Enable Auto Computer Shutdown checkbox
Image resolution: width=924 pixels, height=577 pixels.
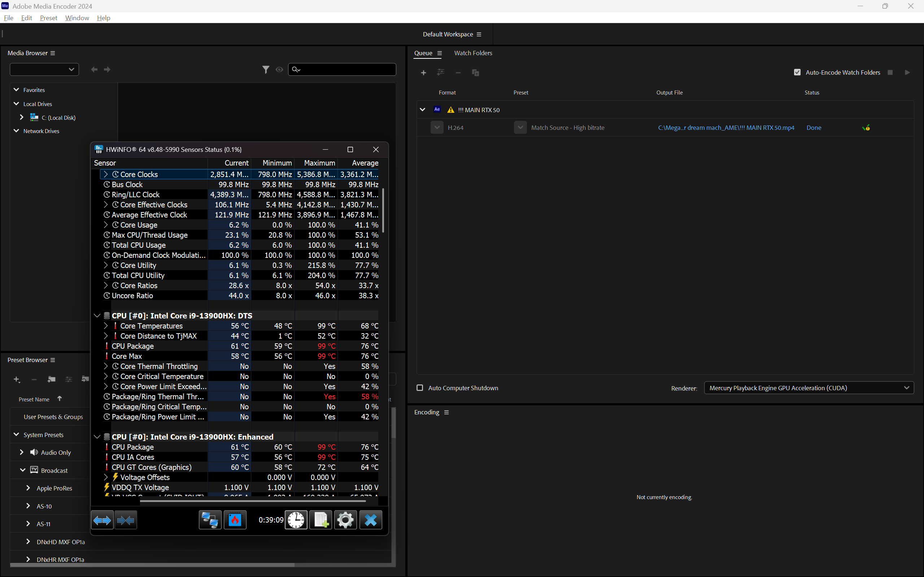point(420,388)
